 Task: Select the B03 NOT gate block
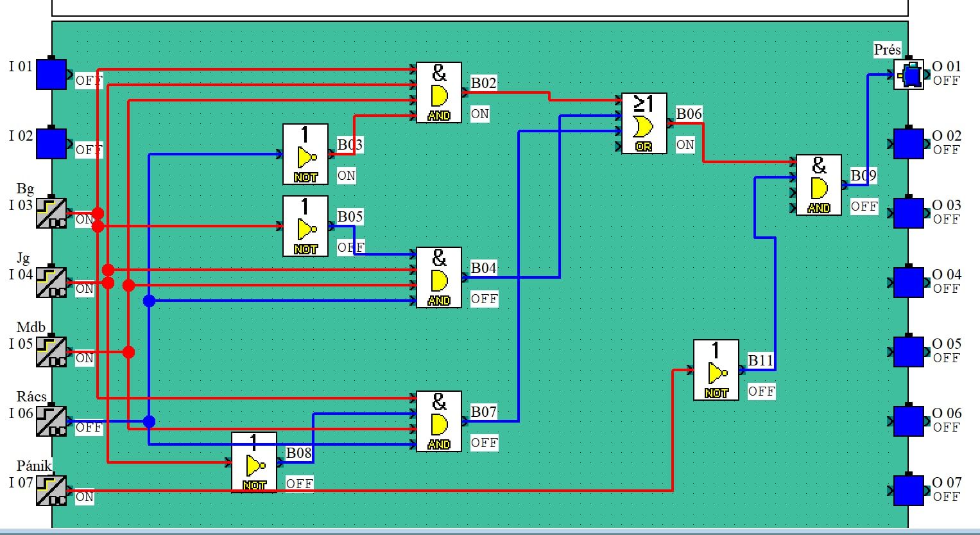[x=305, y=154]
